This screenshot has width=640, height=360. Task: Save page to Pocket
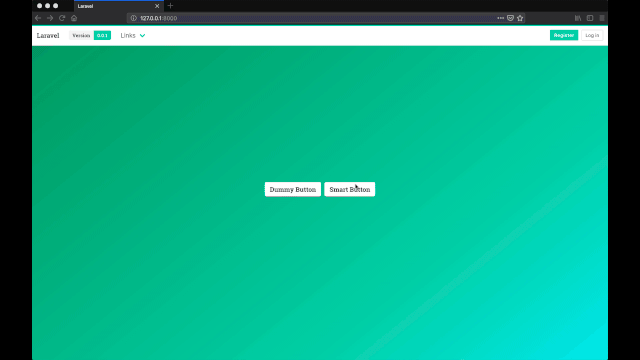pyautogui.click(x=510, y=18)
